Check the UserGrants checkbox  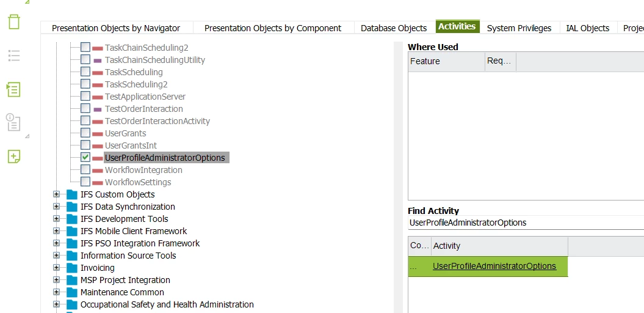coord(85,133)
